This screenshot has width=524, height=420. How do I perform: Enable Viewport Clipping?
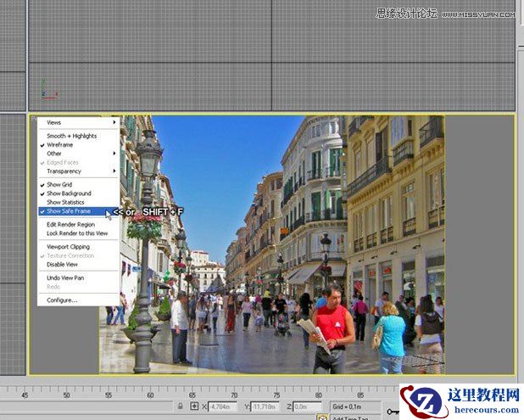79,247
